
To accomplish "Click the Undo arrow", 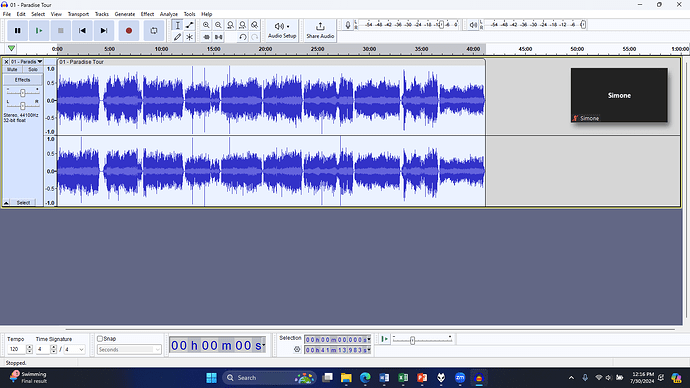I will [242, 37].
